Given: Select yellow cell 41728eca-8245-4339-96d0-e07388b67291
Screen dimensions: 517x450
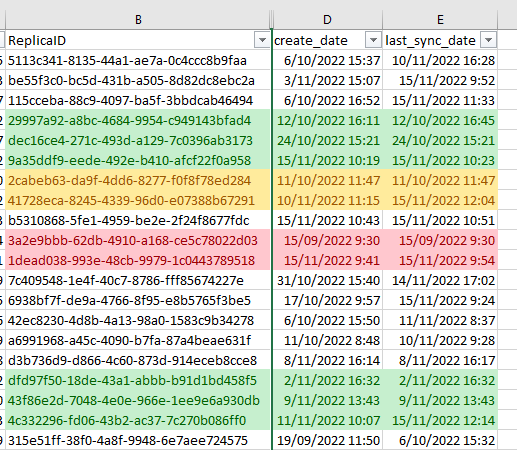Looking at the screenshot, I should [x=138, y=200].
